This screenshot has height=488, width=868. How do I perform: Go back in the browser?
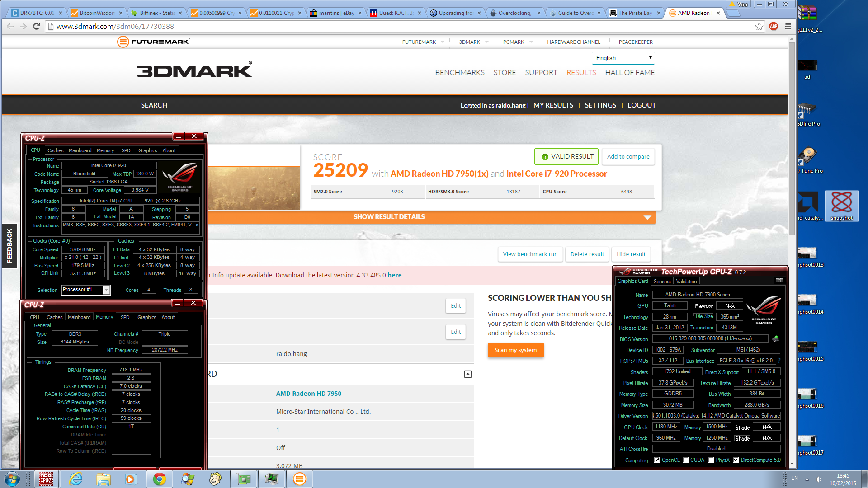tap(10, 27)
